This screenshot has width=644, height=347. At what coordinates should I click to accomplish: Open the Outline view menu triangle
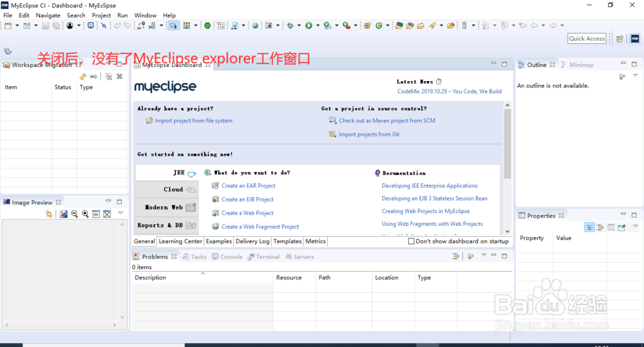[636, 75]
